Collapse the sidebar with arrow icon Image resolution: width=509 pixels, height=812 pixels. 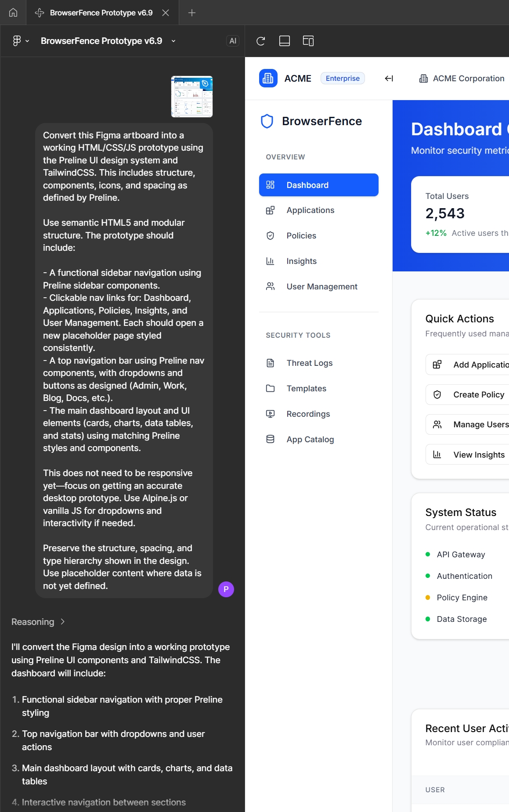point(389,79)
